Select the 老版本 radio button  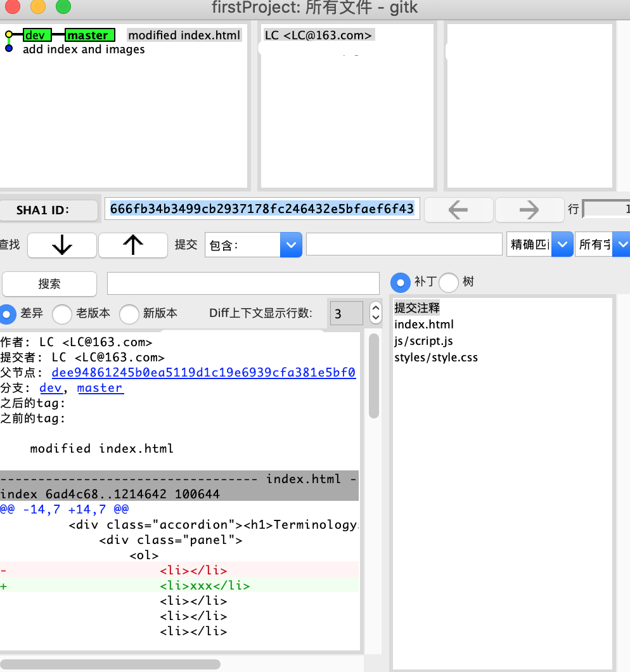pyautogui.click(x=62, y=314)
